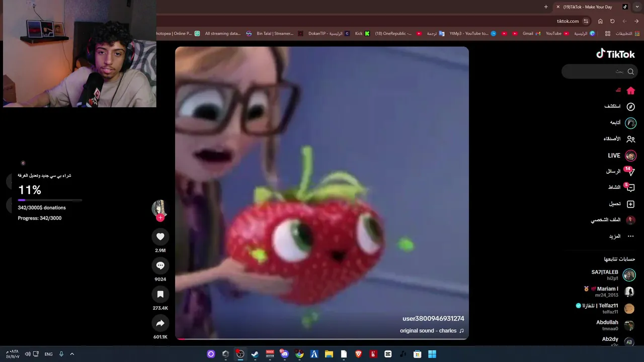The image size is (644, 362).
Task: Click username user3800946931274 on the video
Action: tap(433, 319)
